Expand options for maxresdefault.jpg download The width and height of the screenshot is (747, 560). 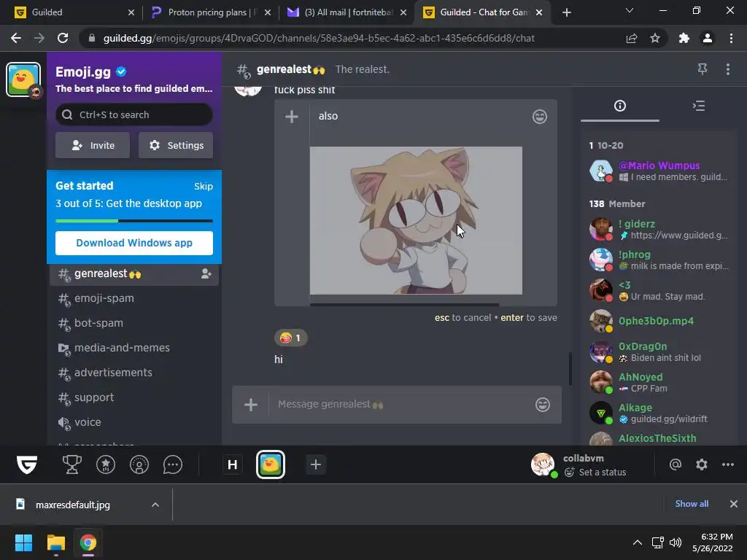click(155, 505)
